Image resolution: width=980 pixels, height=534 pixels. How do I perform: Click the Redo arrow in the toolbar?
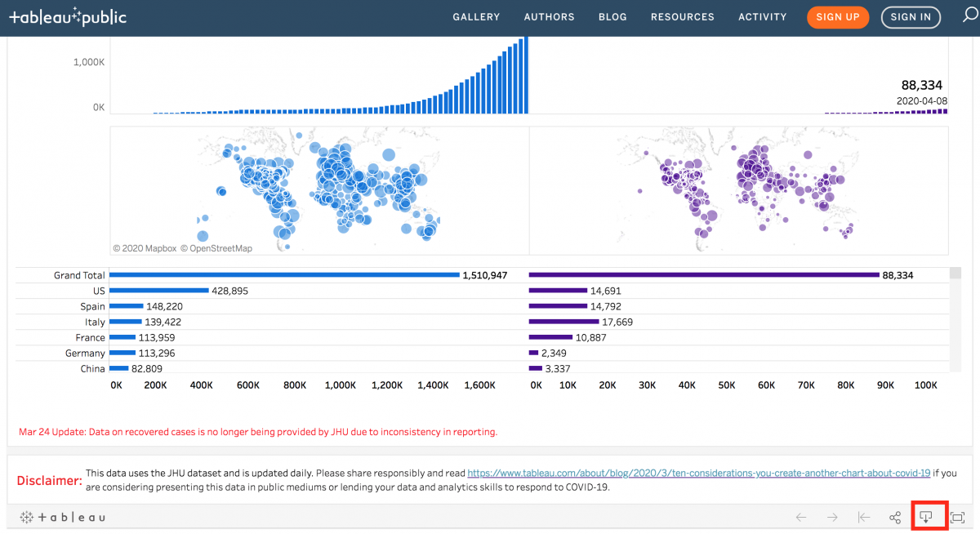point(832,516)
